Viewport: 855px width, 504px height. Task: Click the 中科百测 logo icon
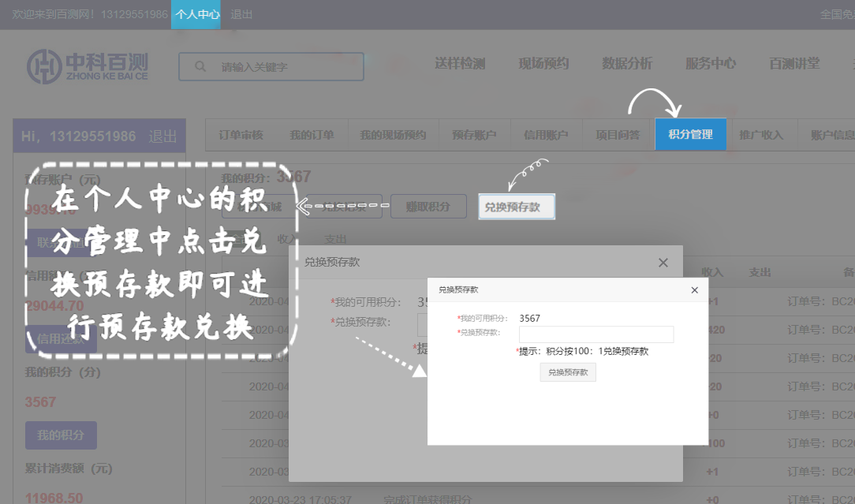tap(45, 66)
